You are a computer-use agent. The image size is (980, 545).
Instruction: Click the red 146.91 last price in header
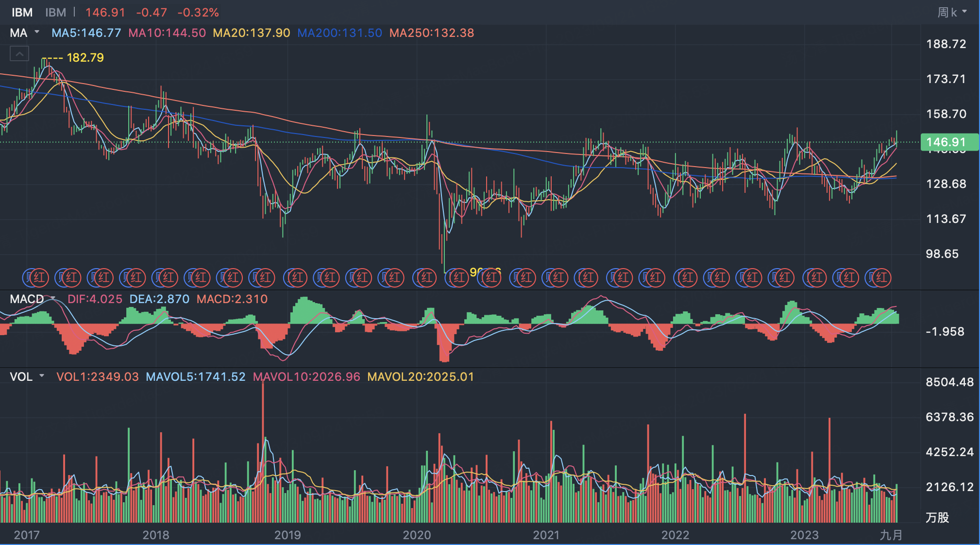click(105, 13)
